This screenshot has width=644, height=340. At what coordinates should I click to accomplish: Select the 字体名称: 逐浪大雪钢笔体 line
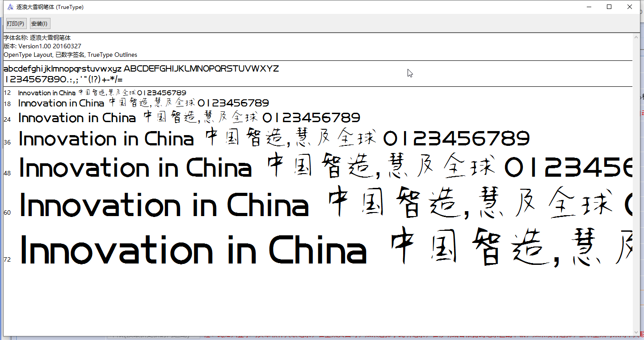tap(37, 38)
